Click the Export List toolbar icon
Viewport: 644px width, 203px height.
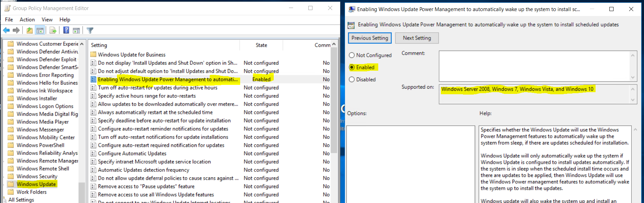53,30
